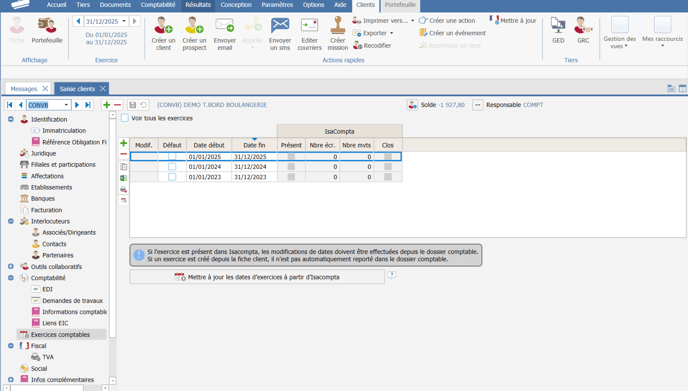Open the Editer courriers tool
Image resolution: width=688 pixels, height=391 pixels.
tap(309, 25)
